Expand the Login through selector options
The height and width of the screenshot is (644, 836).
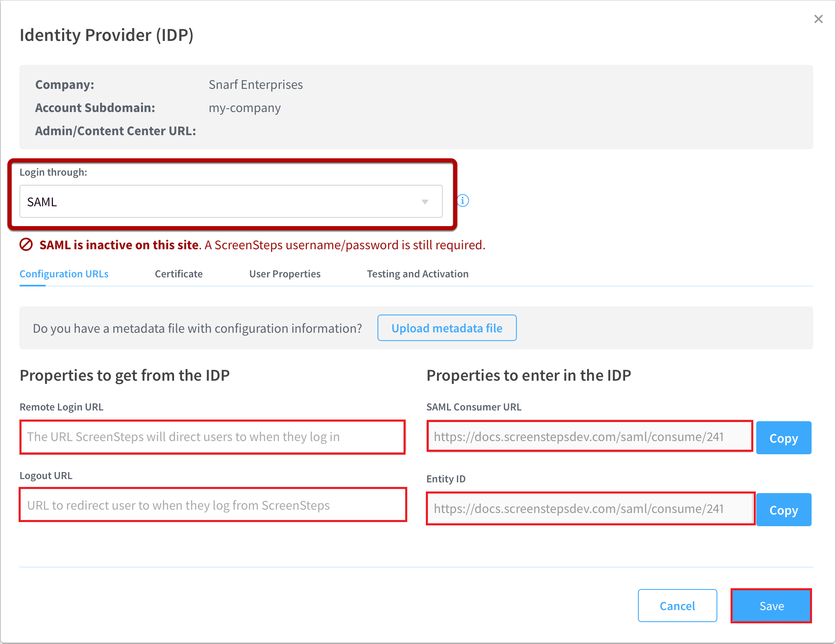425,201
